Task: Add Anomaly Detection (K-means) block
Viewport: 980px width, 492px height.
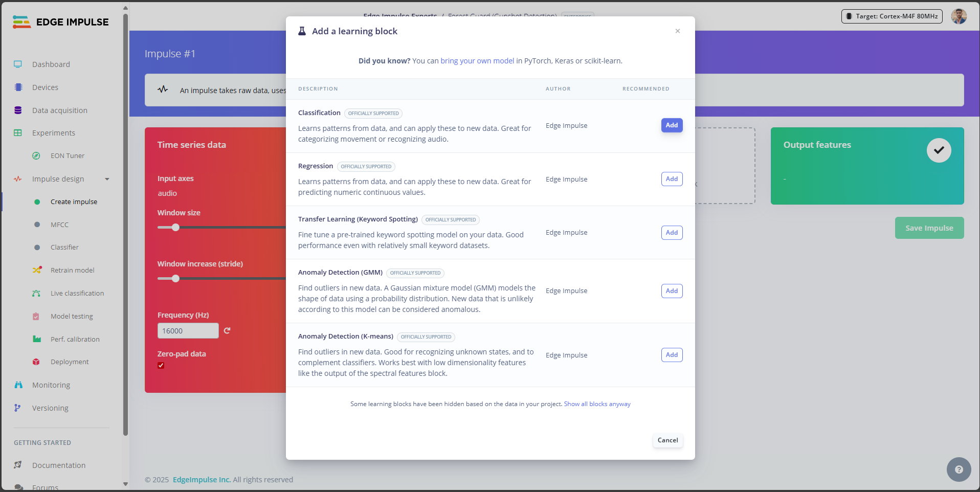Action: coord(672,355)
